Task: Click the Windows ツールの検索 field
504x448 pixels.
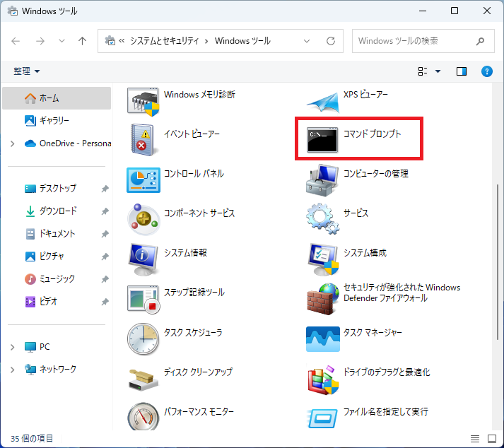Action: pyautogui.click(x=423, y=41)
